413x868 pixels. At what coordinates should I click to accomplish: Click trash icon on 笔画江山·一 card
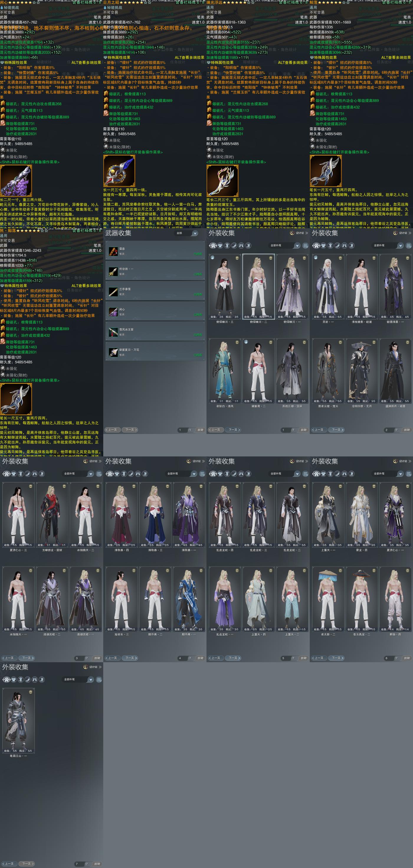pos(31,692)
